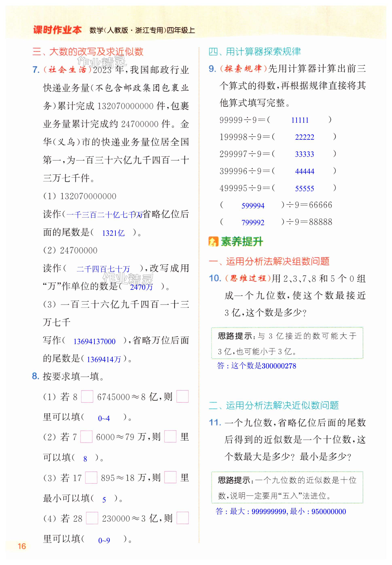
Task: Click the red 课时作业本 title logo
Action: [x=57, y=30]
